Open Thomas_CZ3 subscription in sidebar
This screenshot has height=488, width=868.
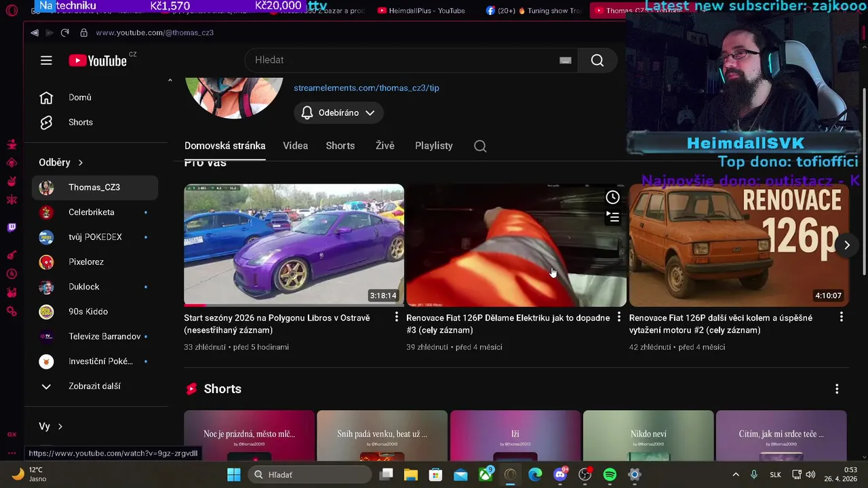click(96, 188)
